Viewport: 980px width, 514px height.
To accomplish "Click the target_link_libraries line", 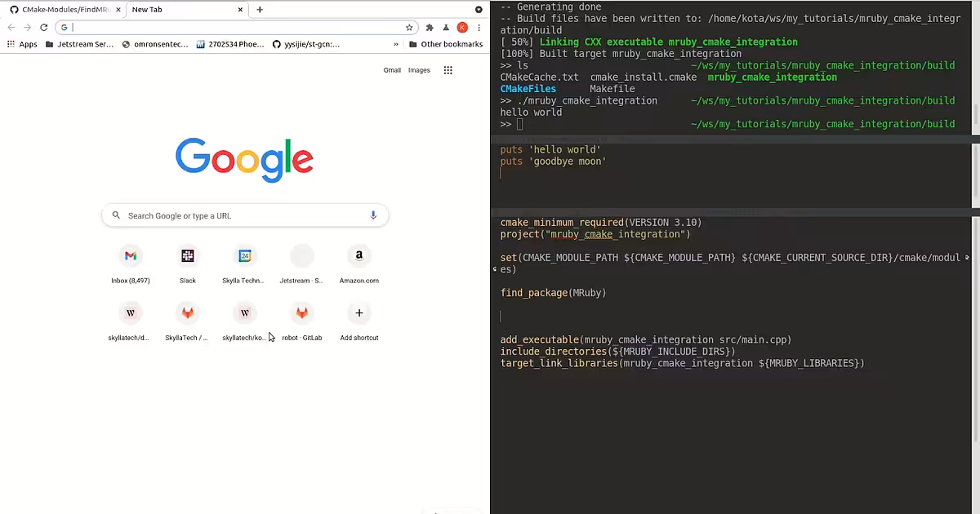I will pyautogui.click(x=682, y=363).
